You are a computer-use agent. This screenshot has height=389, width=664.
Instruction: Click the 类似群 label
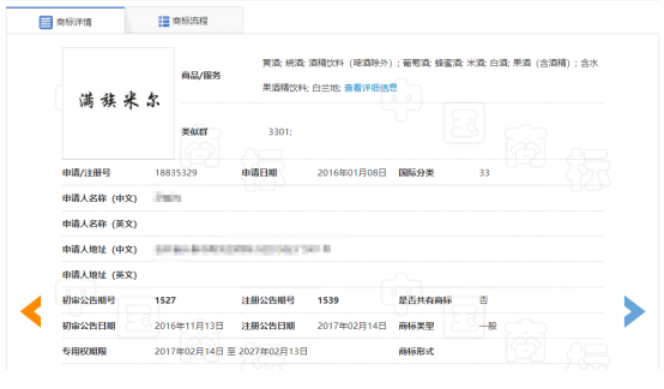pos(194,132)
